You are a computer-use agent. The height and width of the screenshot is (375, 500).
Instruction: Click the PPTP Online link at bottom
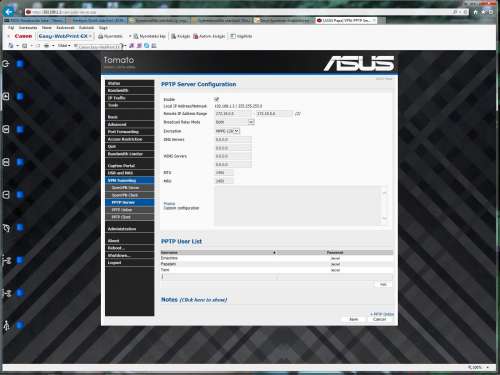point(382,314)
